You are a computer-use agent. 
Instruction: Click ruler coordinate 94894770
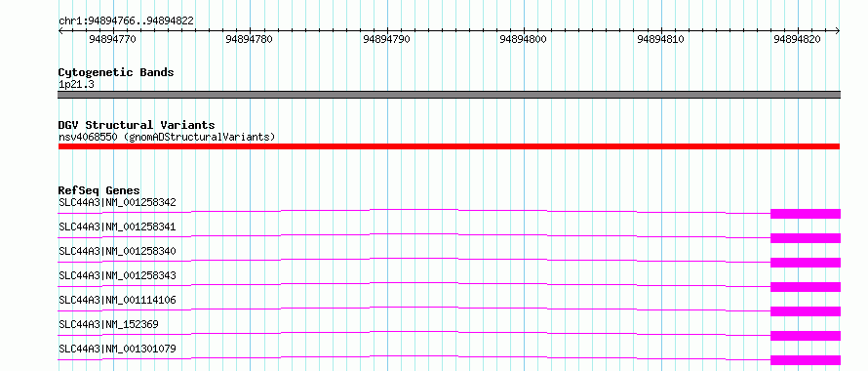112,39
